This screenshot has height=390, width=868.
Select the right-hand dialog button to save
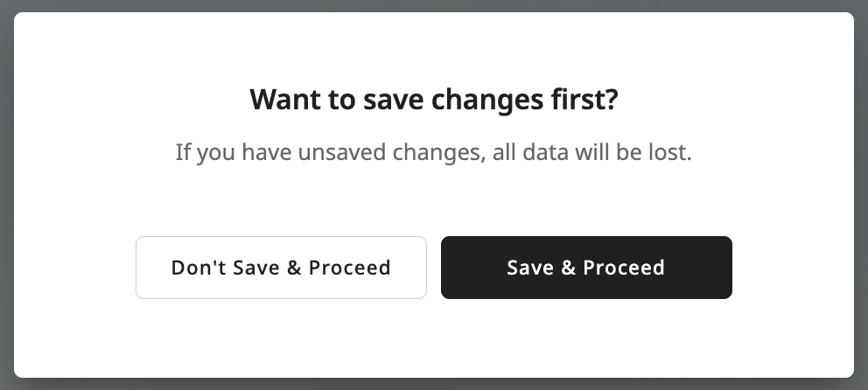585,268
